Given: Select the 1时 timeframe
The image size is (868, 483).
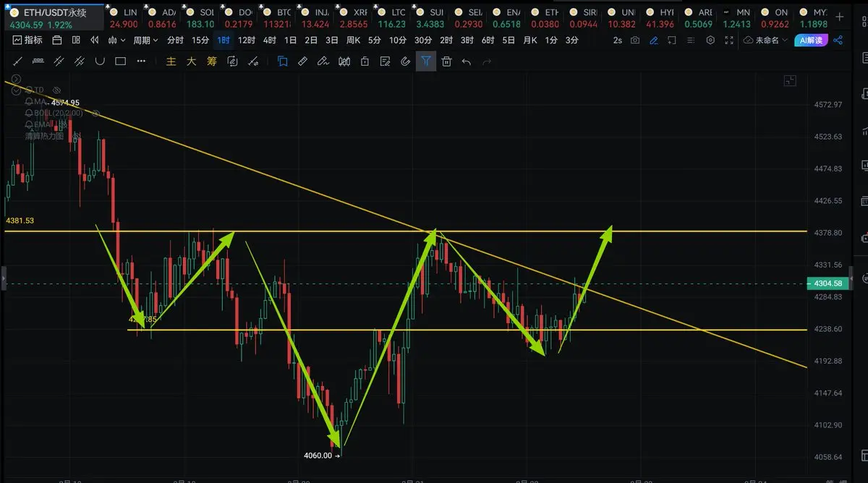Looking at the screenshot, I should tap(223, 40).
